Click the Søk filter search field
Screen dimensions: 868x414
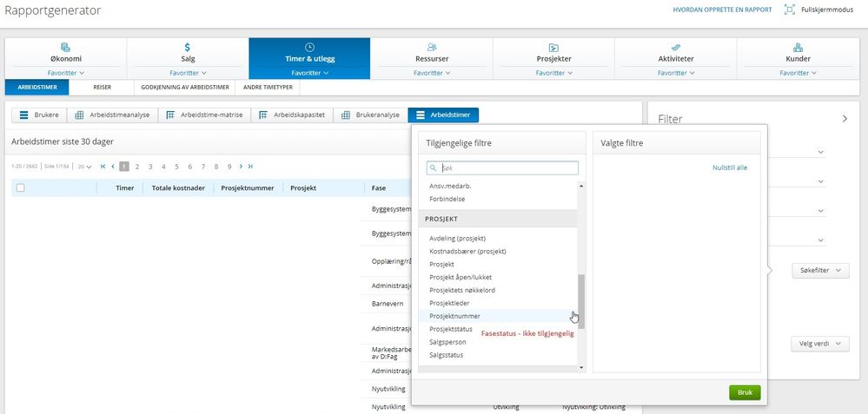[x=503, y=168]
